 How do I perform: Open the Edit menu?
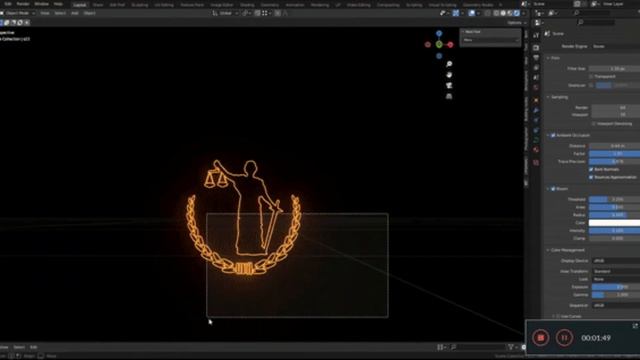pos(8,4)
